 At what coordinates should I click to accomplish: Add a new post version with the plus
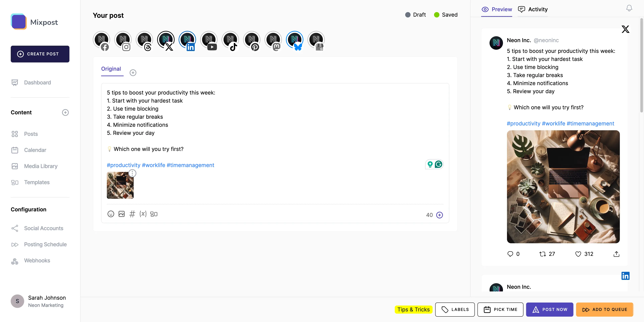[133, 73]
